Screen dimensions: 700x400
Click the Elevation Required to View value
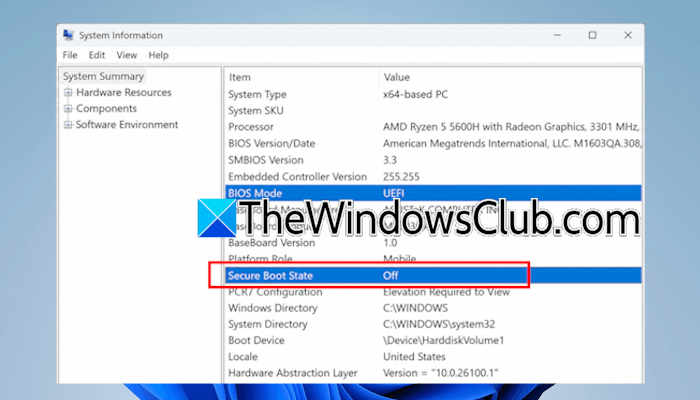(x=446, y=292)
